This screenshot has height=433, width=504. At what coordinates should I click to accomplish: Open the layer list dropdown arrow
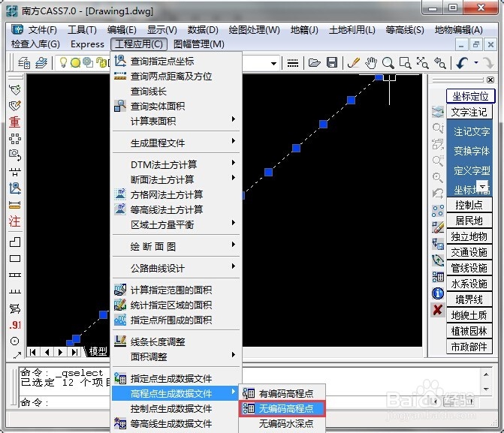click(x=273, y=63)
